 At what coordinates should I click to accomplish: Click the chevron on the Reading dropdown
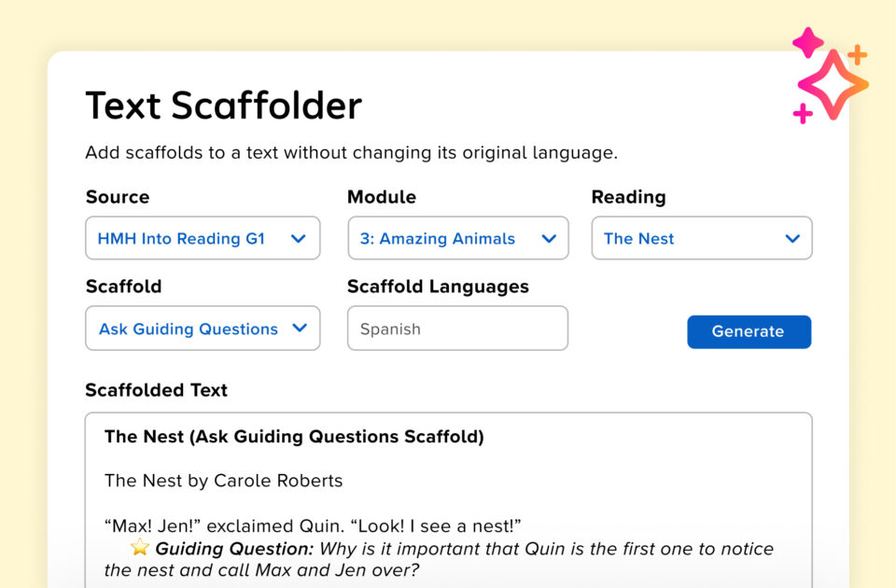793,238
